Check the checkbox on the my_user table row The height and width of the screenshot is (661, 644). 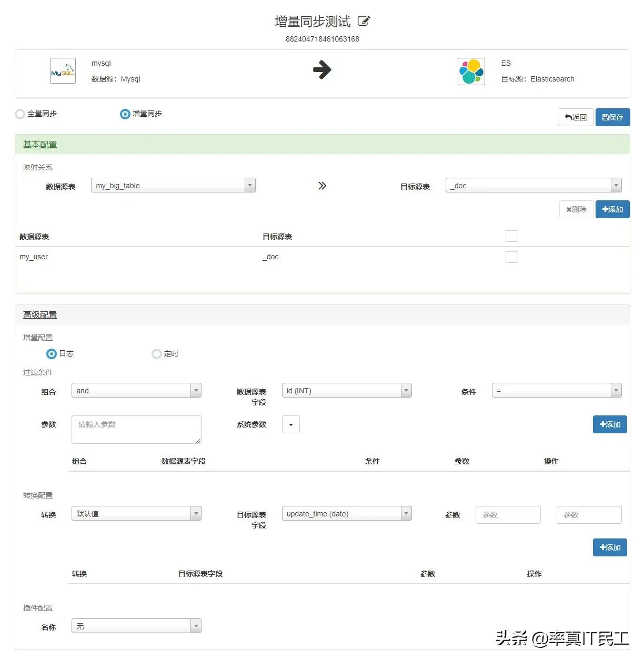tap(511, 257)
